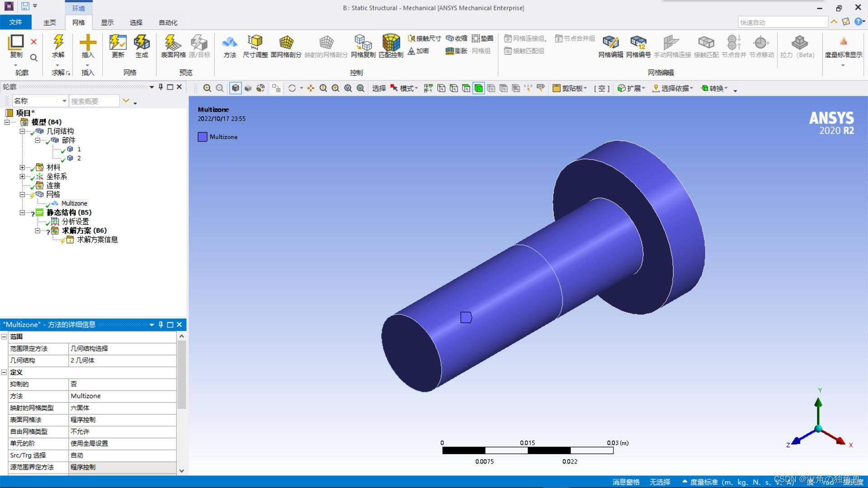
Task: Switch to the 显示 ribbon tab
Action: tap(107, 22)
